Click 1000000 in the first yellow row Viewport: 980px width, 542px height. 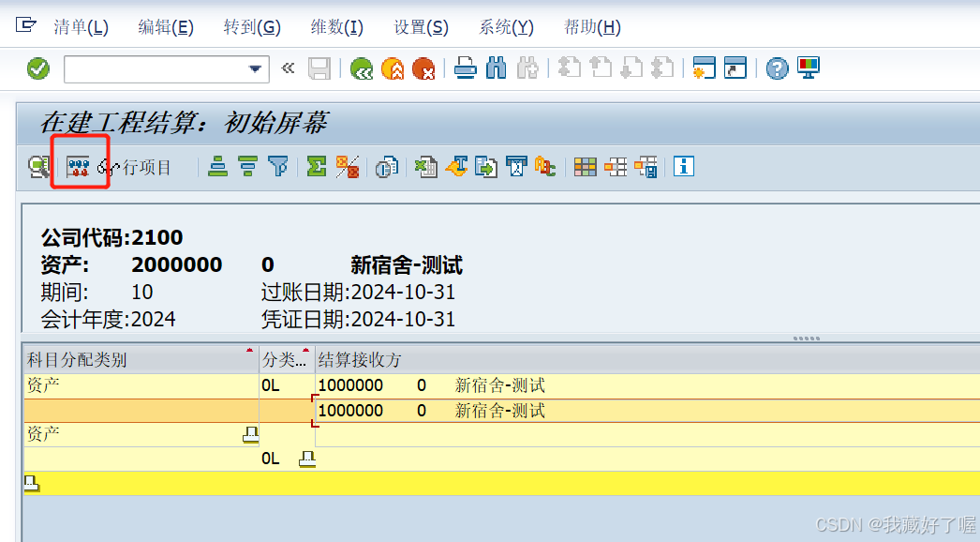pos(350,385)
